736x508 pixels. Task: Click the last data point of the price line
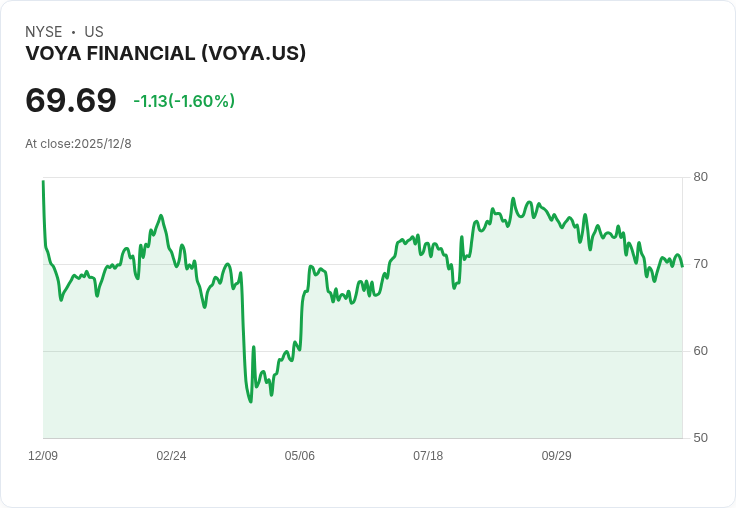tap(682, 266)
